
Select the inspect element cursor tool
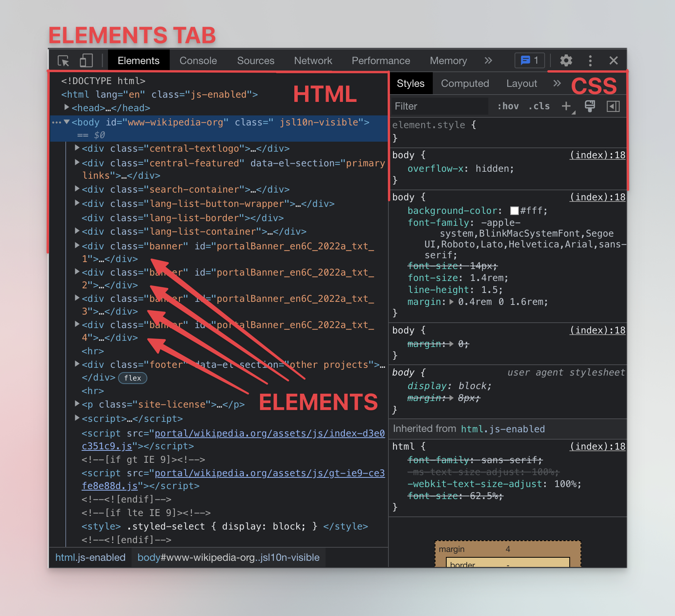(x=64, y=61)
